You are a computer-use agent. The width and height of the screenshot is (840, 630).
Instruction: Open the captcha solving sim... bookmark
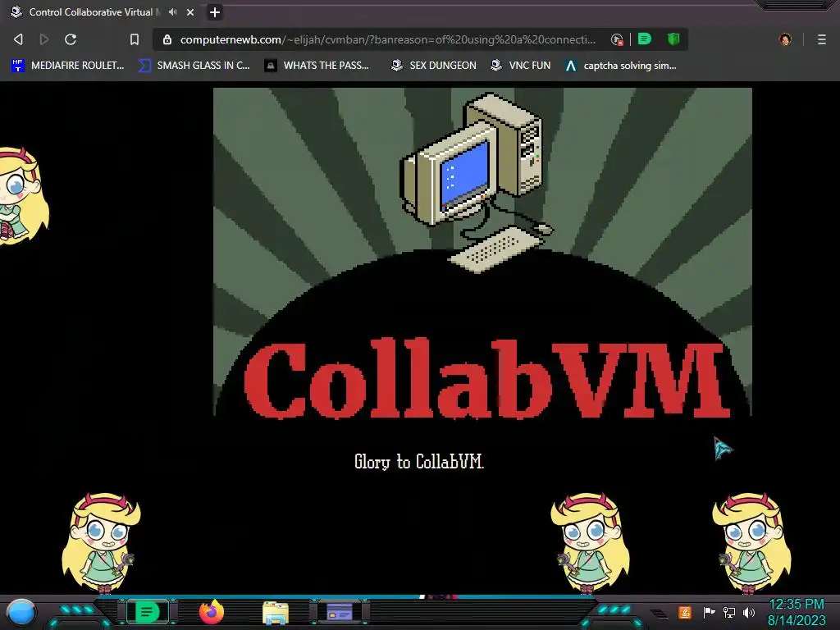point(620,66)
